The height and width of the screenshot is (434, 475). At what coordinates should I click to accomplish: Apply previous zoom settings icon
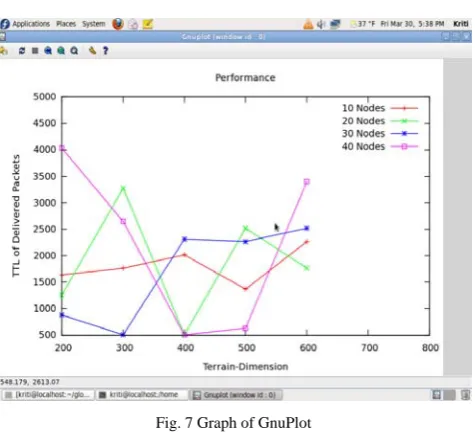tap(48, 51)
